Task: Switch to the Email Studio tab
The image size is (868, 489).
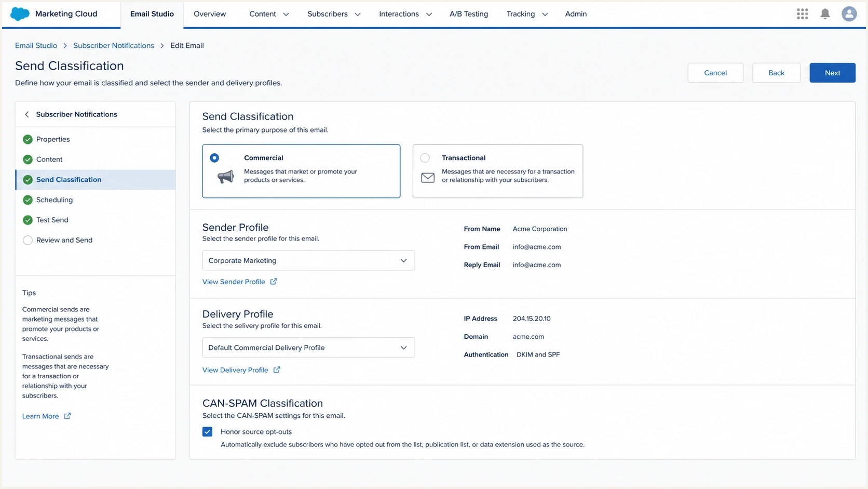Action: pyautogui.click(x=152, y=14)
